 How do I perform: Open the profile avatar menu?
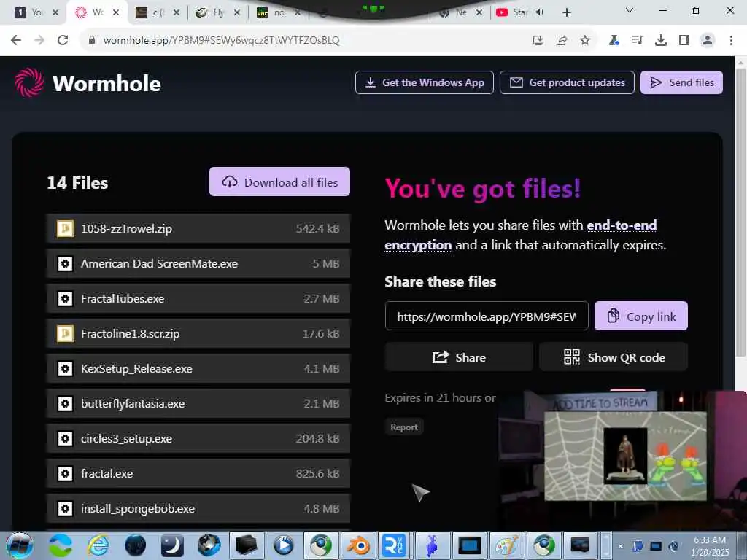(x=708, y=41)
